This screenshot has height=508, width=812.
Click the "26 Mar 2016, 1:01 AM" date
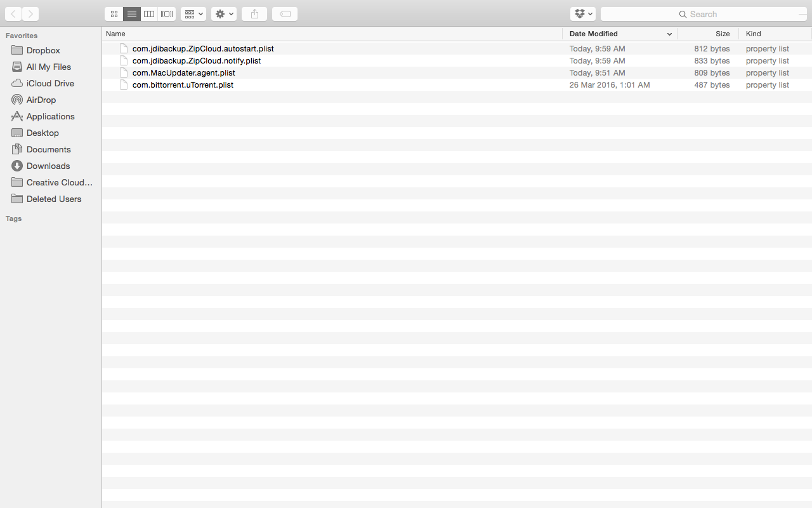pyautogui.click(x=610, y=85)
